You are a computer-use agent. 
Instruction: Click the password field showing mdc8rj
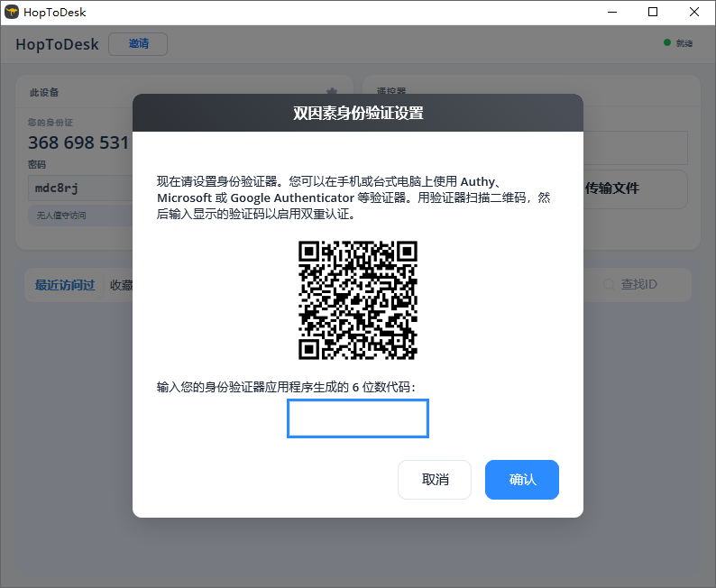click(x=80, y=188)
